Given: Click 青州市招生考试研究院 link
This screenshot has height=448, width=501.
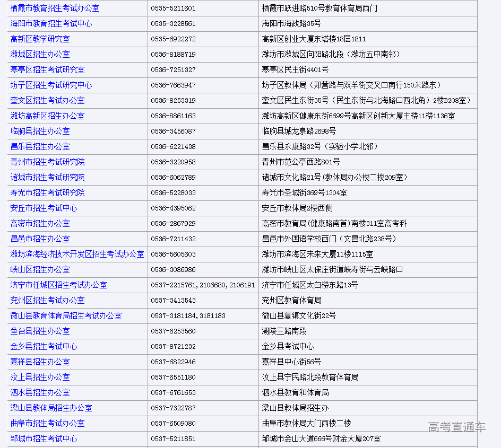Looking at the screenshot, I should [47, 162].
